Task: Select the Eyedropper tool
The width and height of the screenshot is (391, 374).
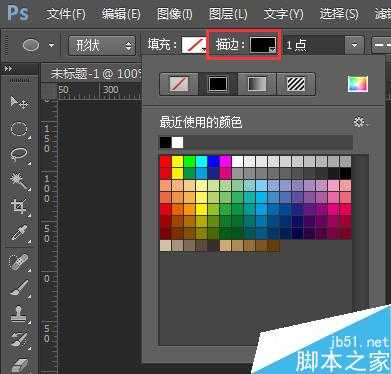Action: click(19, 233)
